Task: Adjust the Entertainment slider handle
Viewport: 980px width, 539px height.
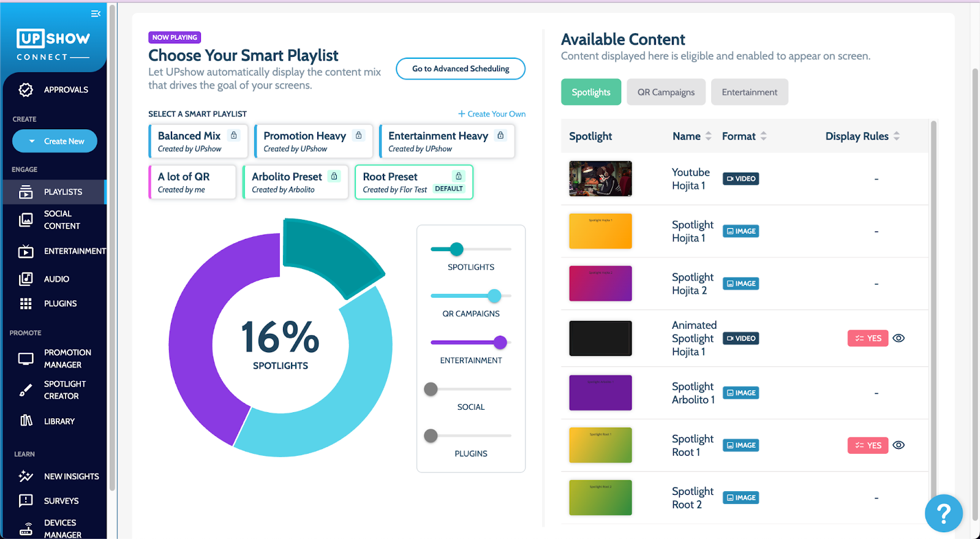Action: pos(500,342)
